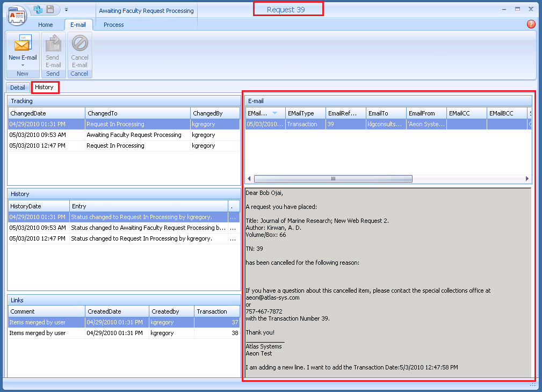Switch to the Home ribbon tab
Image resolution: width=542 pixels, height=392 pixels.
tap(46, 25)
